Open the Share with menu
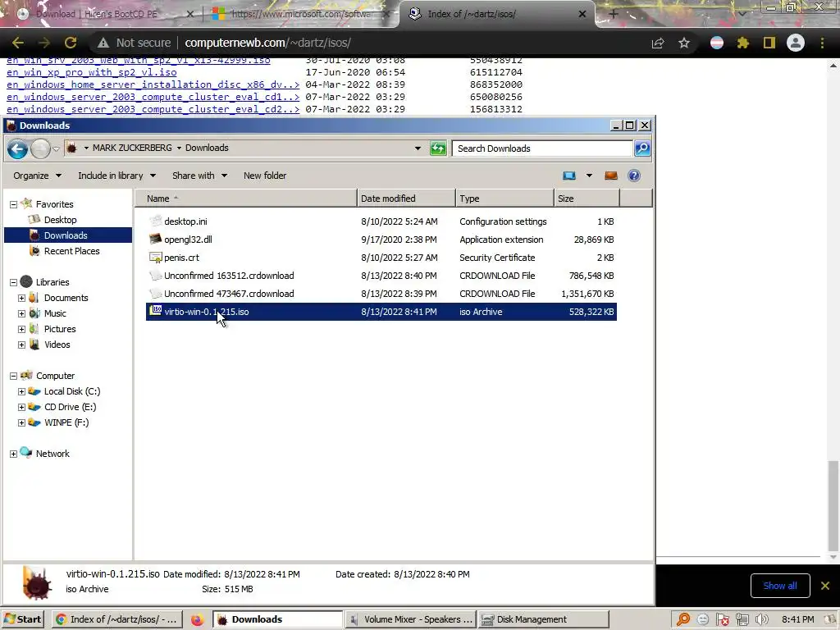Viewport: 840px width, 630px height. (199, 176)
